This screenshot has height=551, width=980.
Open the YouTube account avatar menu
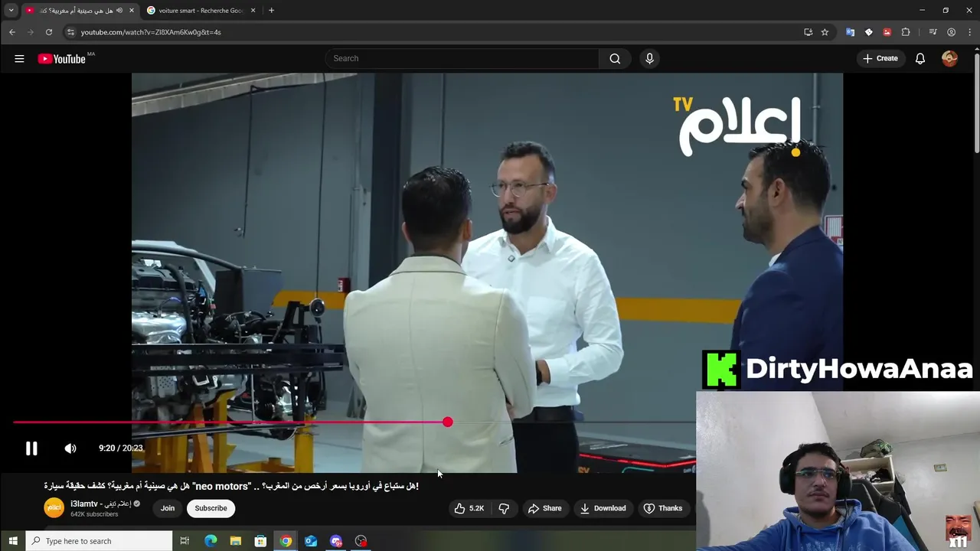tap(949, 59)
